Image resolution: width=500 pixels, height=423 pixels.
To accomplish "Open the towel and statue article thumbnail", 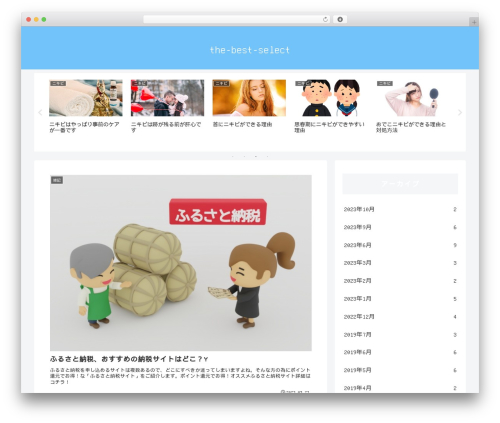I will [x=86, y=98].
